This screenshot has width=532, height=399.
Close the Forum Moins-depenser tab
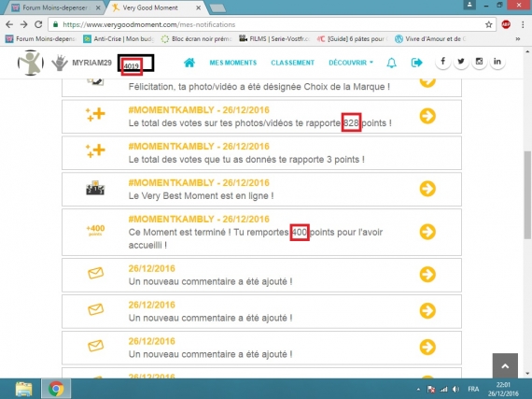(x=98, y=7)
